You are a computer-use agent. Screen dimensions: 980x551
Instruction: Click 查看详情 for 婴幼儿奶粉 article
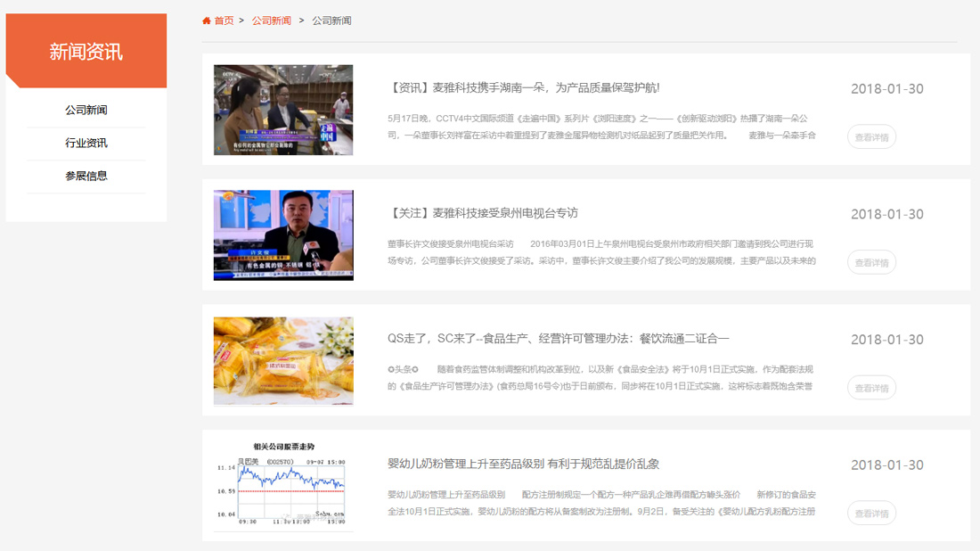[871, 514]
